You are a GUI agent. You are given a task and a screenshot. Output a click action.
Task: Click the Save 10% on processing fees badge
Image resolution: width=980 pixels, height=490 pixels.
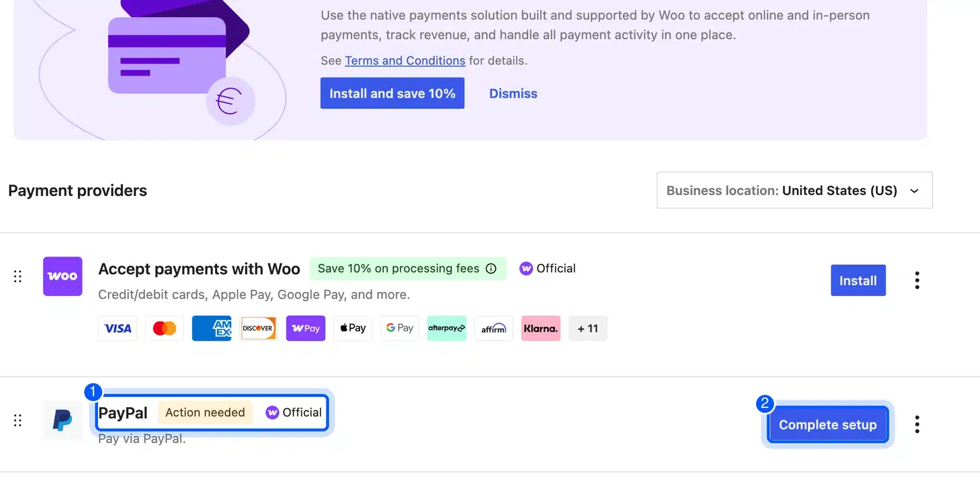(408, 268)
